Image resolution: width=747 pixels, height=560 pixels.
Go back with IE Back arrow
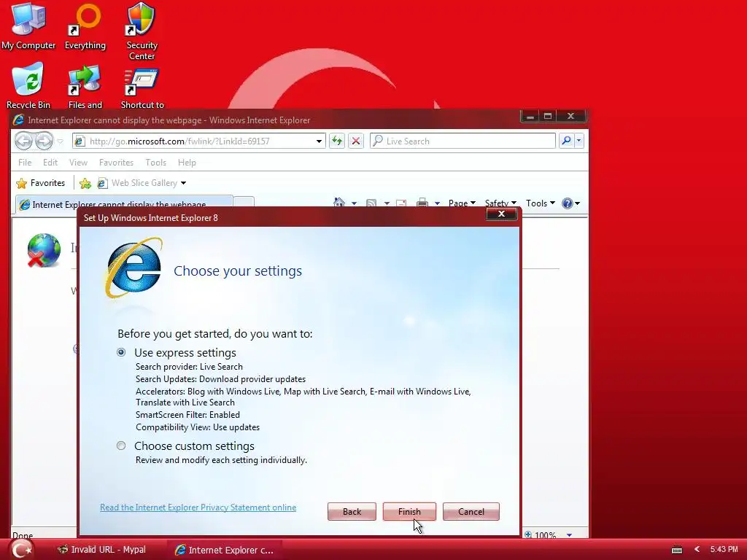point(23,141)
